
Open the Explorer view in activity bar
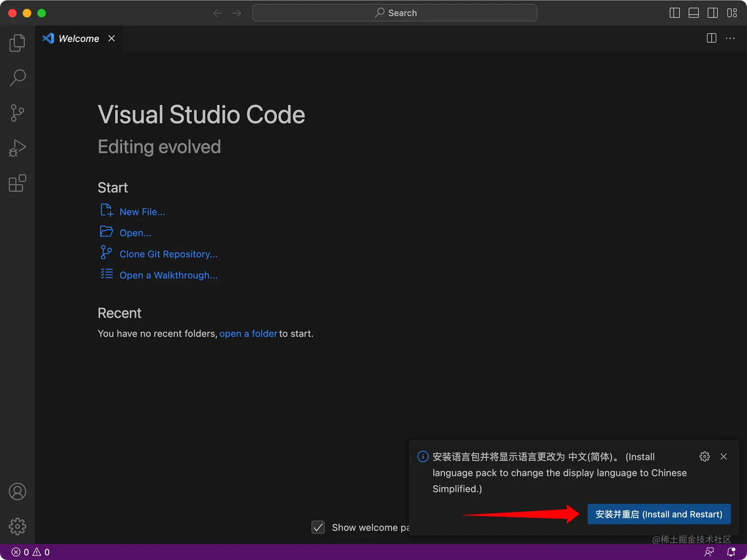click(x=17, y=43)
